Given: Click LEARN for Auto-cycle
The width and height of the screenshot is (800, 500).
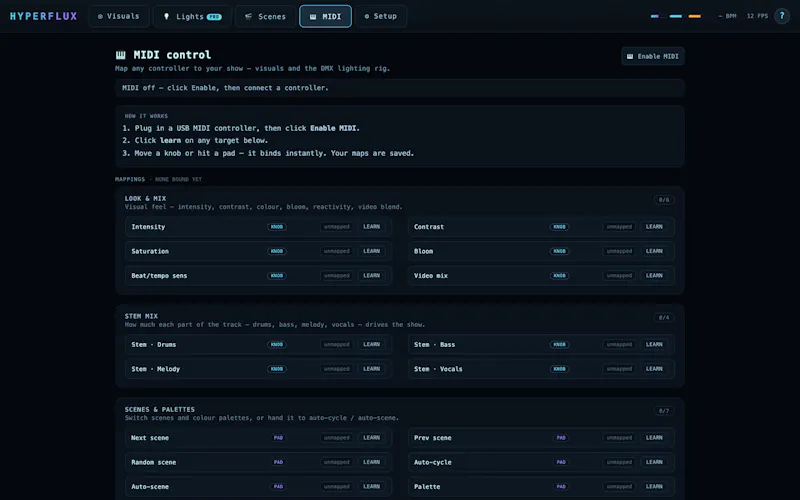Looking at the screenshot, I should [x=654, y=462].
